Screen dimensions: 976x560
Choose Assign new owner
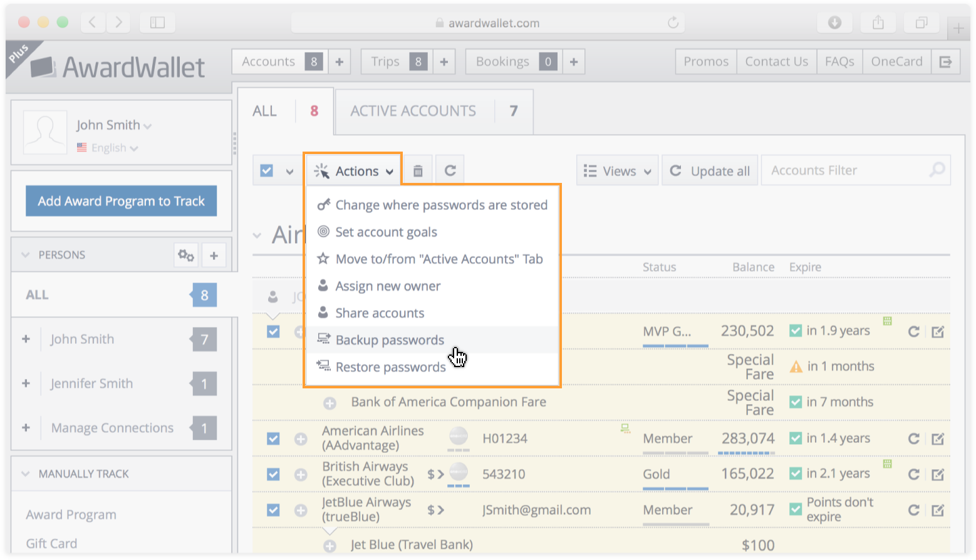432,286
